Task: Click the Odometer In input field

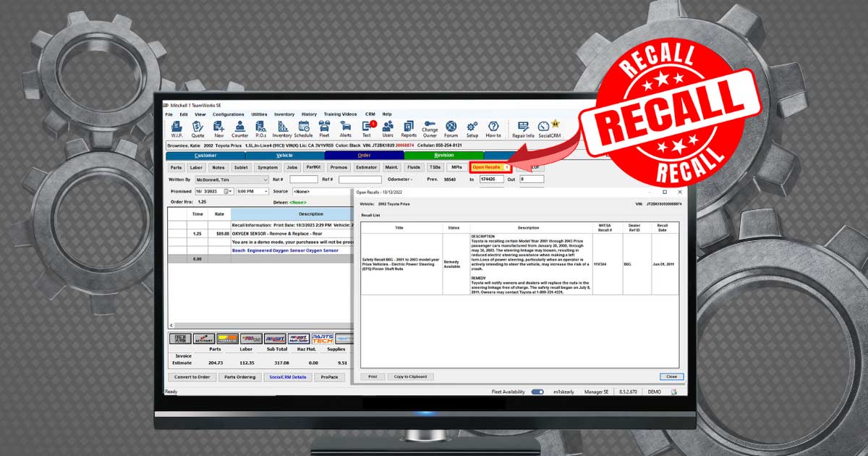Action: (491, 180)
